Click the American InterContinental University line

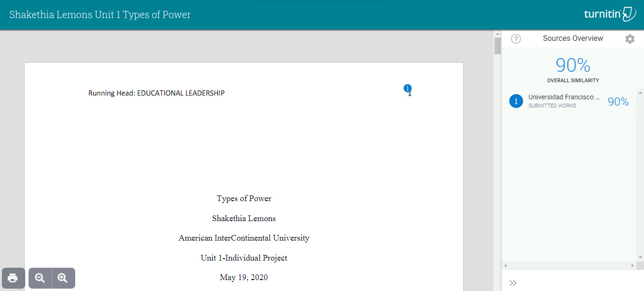[x=244, y=238]
